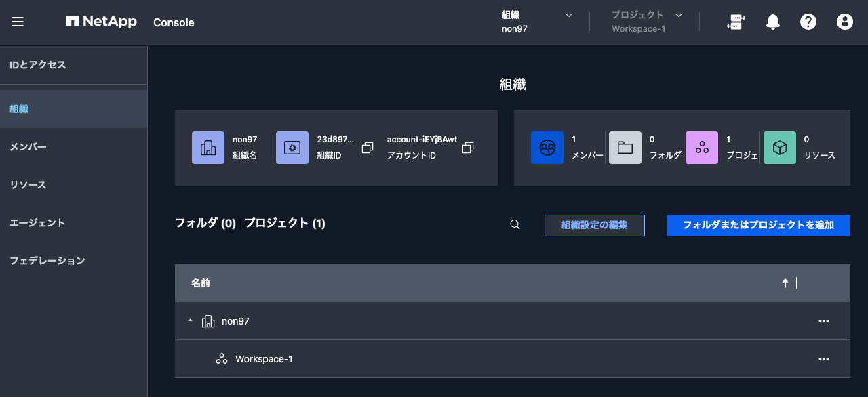The image size is (868, 397).
Task: Click the 組織 page heading
Action: 513,85
